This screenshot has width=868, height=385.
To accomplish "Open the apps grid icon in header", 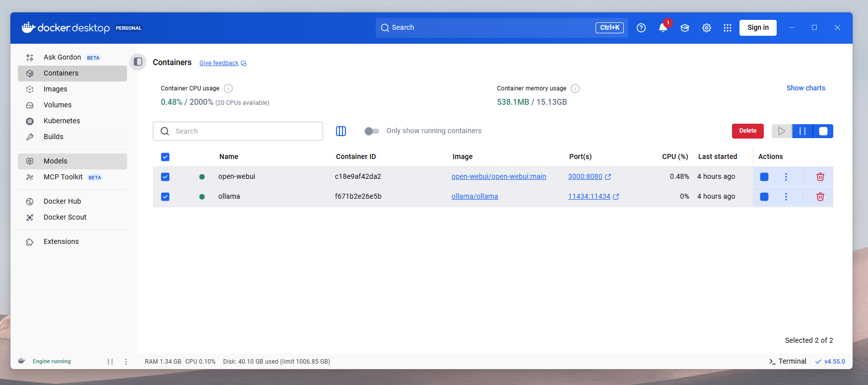I will pyautogui.click(x=727, y=28).
